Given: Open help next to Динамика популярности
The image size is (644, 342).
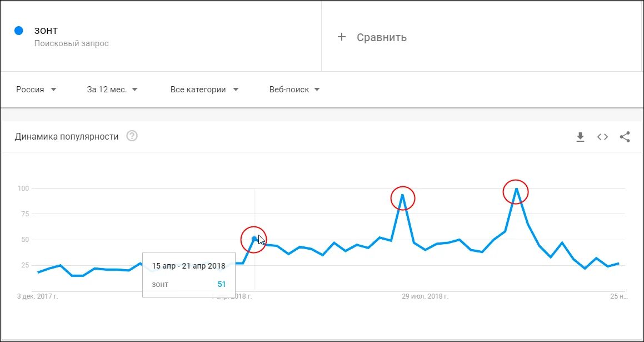Looking at the screenshot, I should pyautogui.click(x=132, y=136).
